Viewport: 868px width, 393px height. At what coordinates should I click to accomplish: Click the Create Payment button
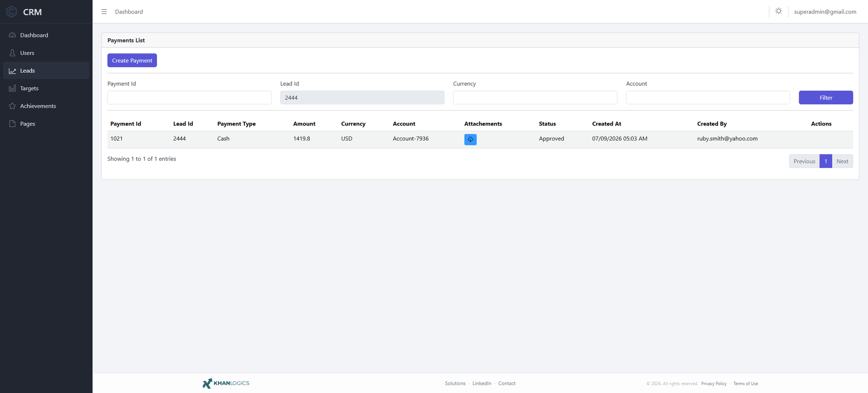132,61
